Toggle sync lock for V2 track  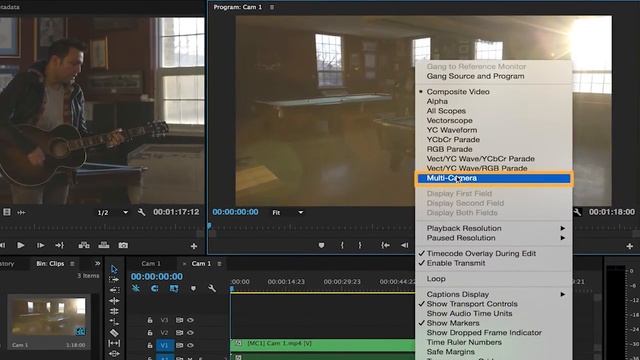coord(179,333)
